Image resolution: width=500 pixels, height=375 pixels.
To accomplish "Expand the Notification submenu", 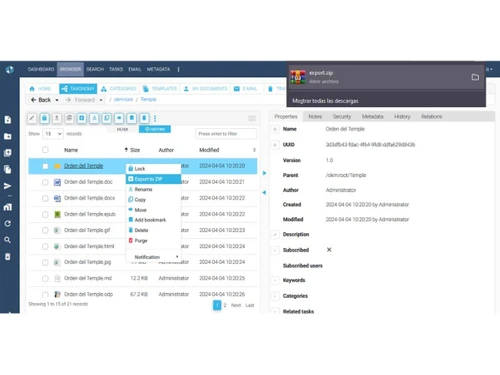I will pyautogui.click(x=153, y=257).
